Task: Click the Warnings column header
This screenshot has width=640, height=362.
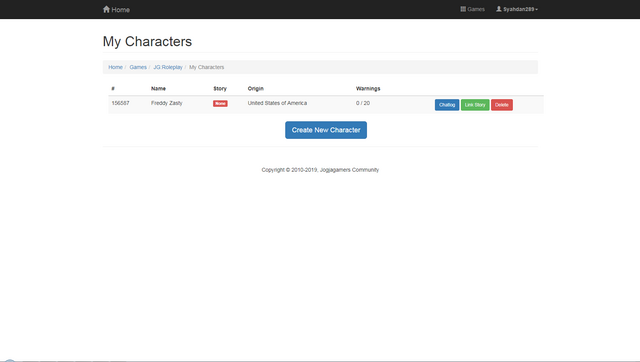Action: tap(368, 89)
